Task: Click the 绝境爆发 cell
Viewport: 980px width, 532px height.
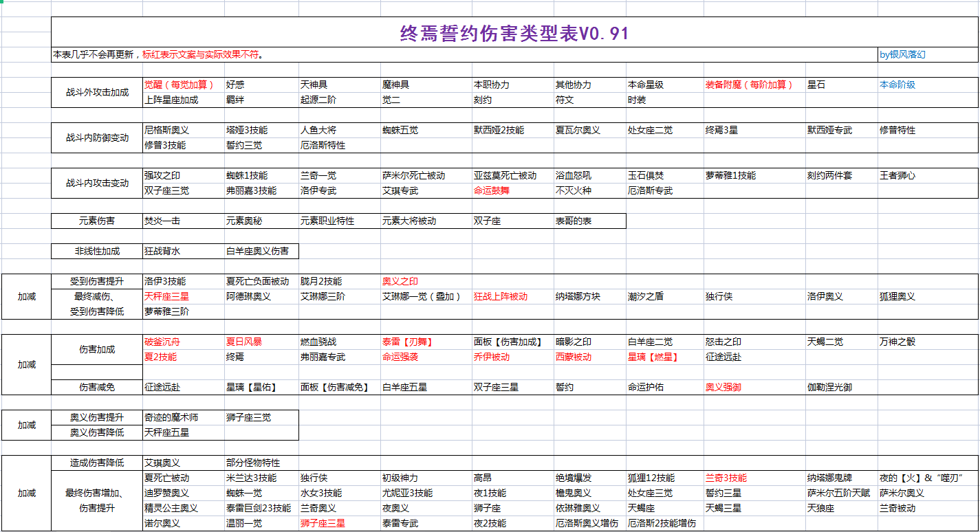Action: tap(590, 478)
